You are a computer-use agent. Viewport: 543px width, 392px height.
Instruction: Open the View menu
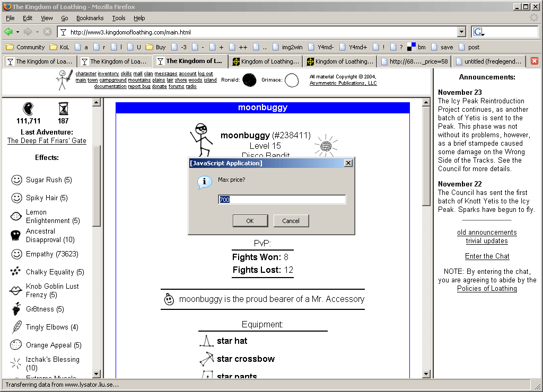click(x=47, y=18)
